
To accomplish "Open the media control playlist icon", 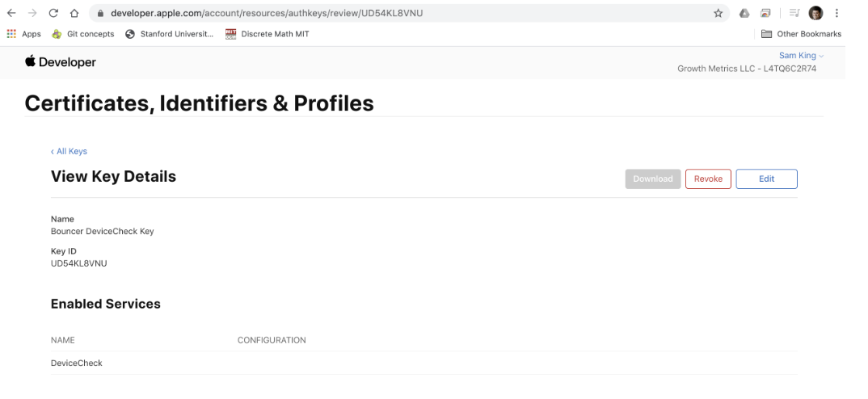I will tap(794, 13).
